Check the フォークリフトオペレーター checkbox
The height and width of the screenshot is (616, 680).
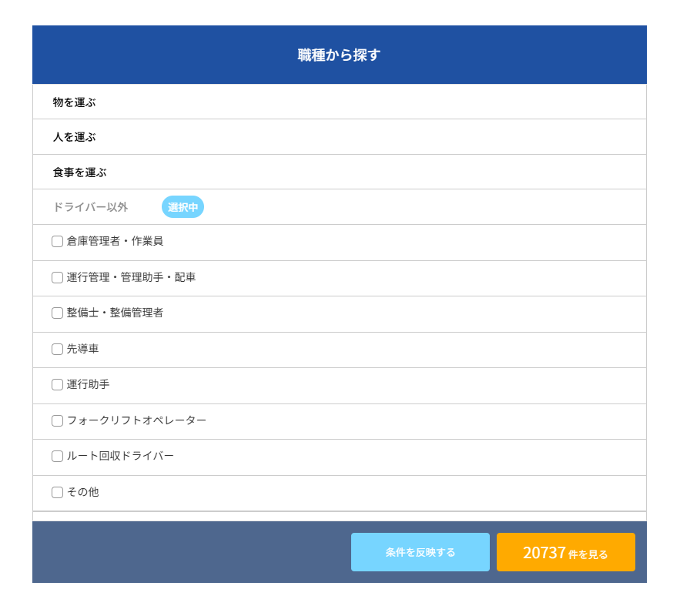coord(58,420)
